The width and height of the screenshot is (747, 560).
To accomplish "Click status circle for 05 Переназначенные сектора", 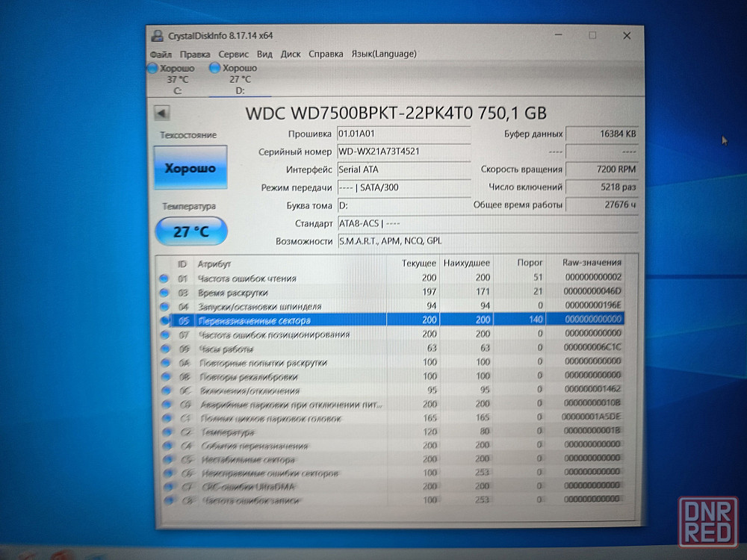I will 165,320.
